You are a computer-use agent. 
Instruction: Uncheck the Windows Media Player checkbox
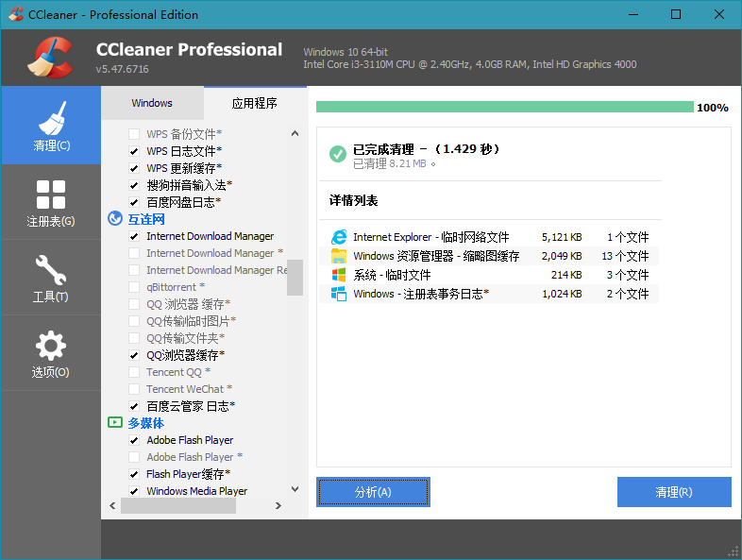pyautogui.click(x=134, y=491)
